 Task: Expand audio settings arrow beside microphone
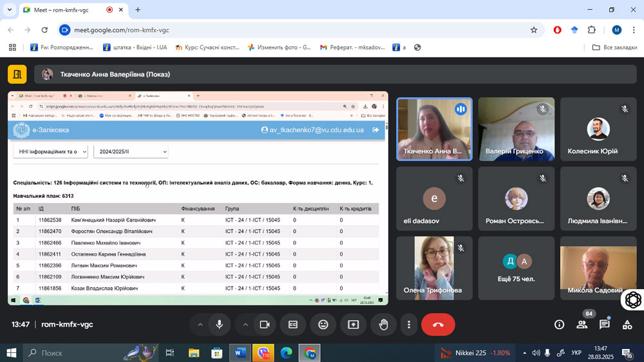pos(200,325)
